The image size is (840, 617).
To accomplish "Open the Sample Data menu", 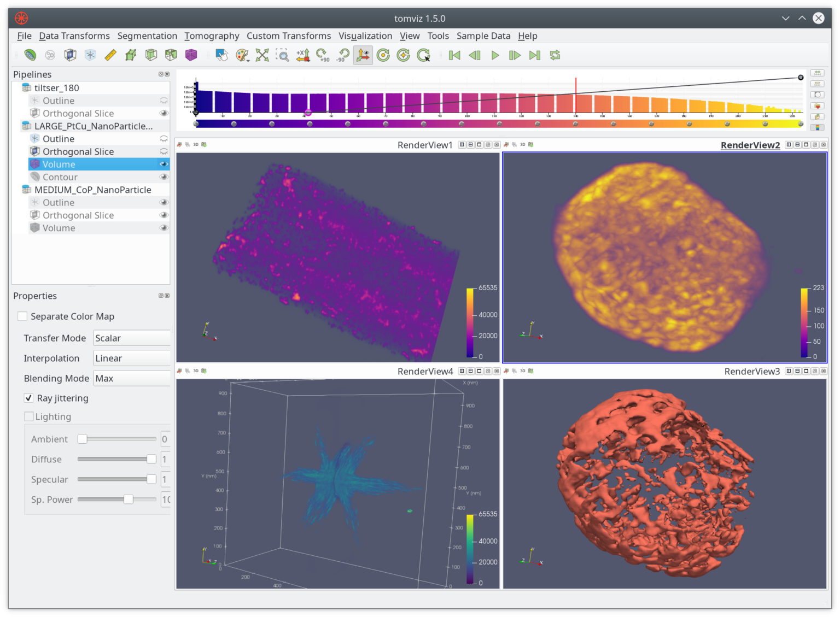I will (483, 36).
